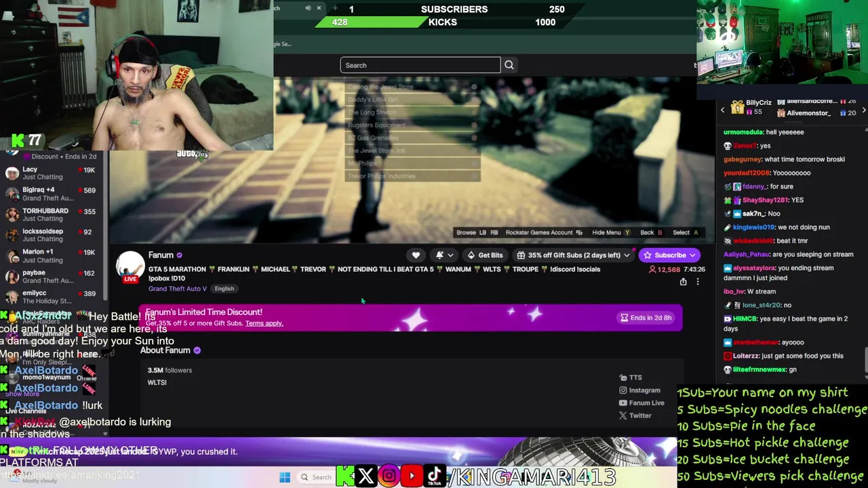Close the browser tab with X

[x=319, y=8]
